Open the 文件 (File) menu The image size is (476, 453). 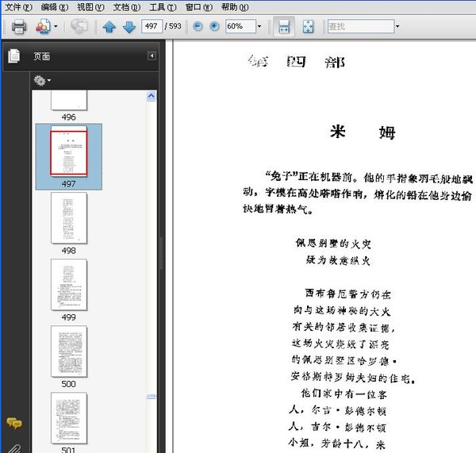(17, 7)
